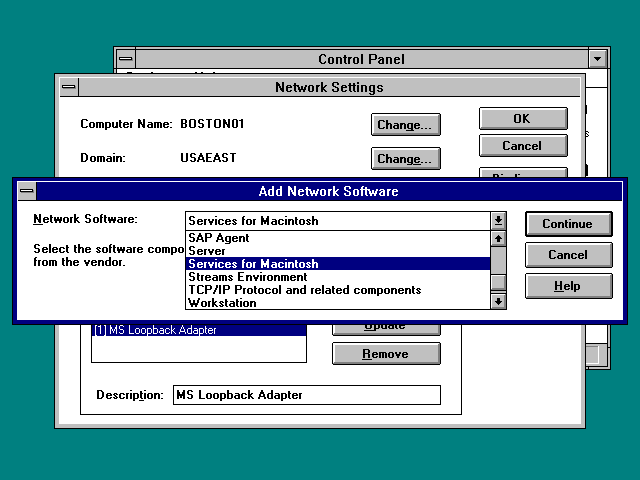Click the list scrollbar down arrow
Screen dimensions: 640x480
pyautogui.click(x=498, y=302)
